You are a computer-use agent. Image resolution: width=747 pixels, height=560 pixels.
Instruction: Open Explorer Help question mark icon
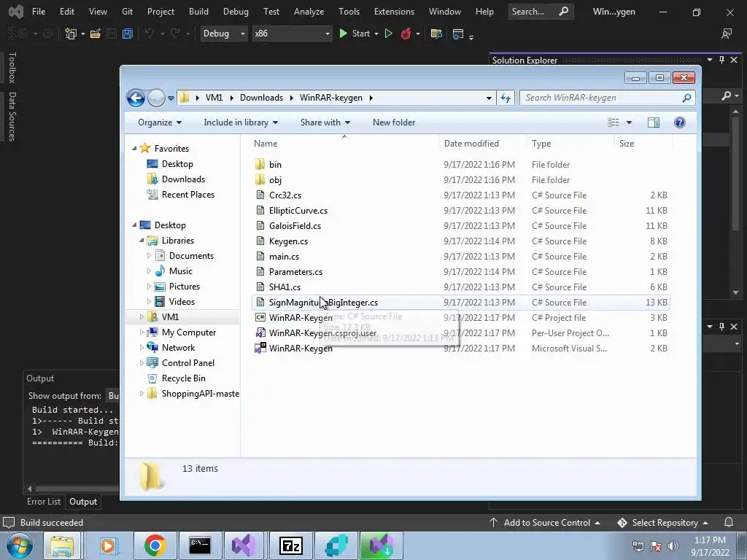pyautogui.click(x=680, y=122)
